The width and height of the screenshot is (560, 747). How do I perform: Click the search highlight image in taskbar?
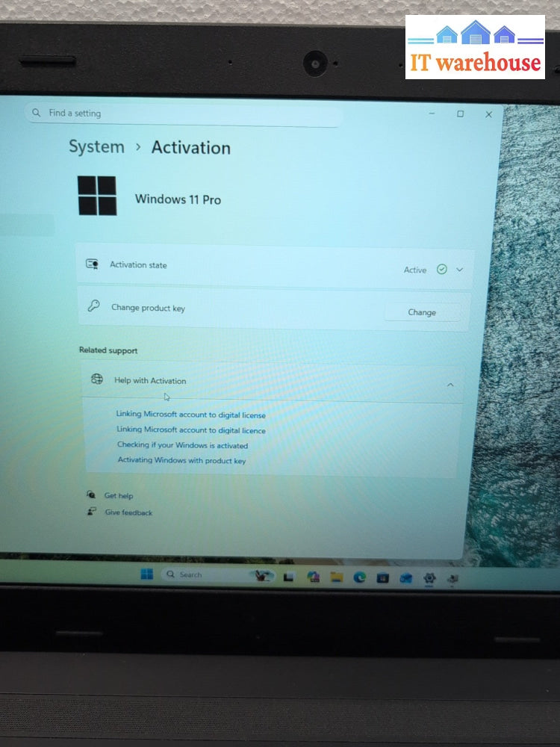262,576
